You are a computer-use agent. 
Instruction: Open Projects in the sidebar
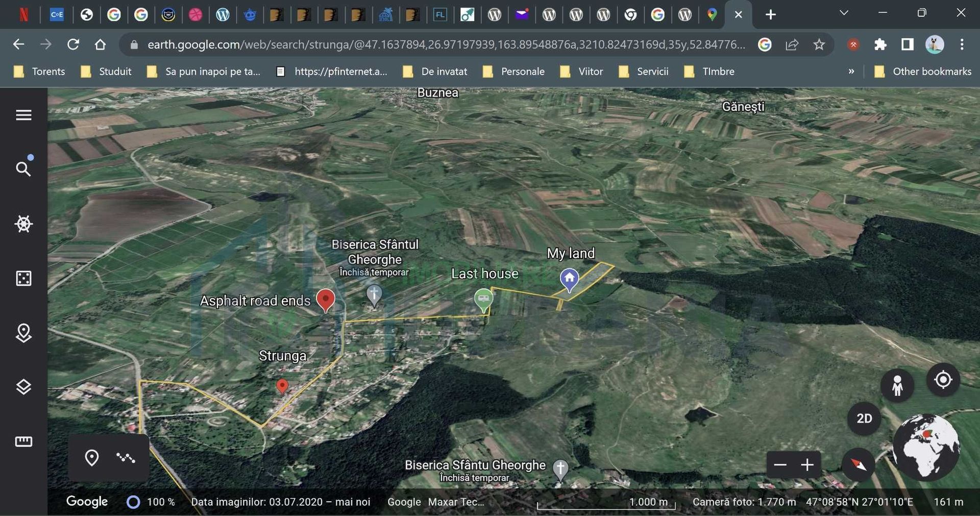[23, 333]
